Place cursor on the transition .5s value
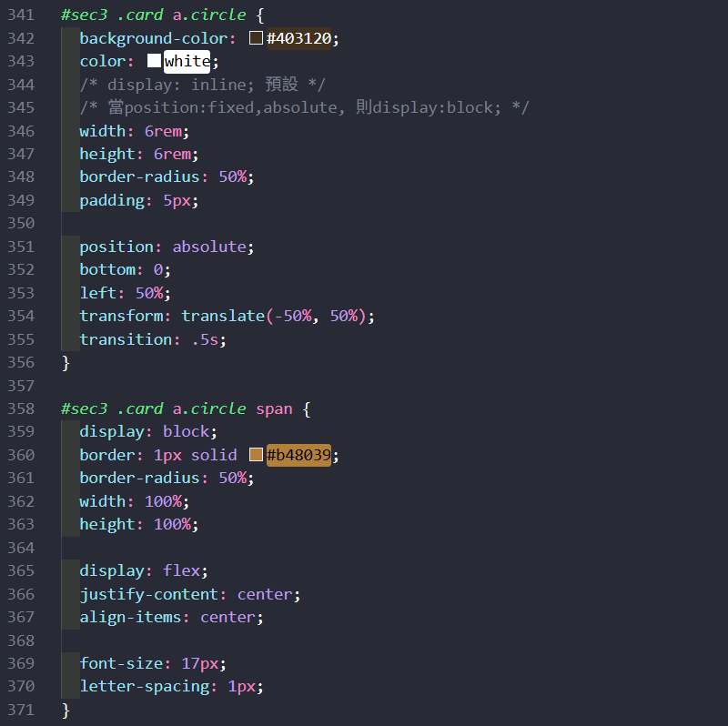Screen dimensions: 728x726 [x=205, y=339]
